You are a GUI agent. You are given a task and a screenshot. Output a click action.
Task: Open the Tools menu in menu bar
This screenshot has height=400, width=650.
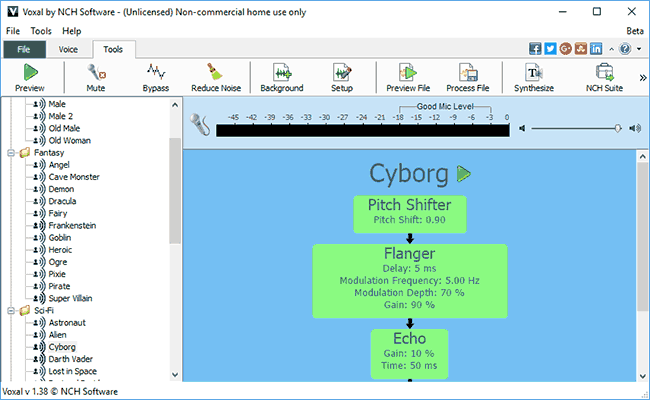(x=41, y=31)
